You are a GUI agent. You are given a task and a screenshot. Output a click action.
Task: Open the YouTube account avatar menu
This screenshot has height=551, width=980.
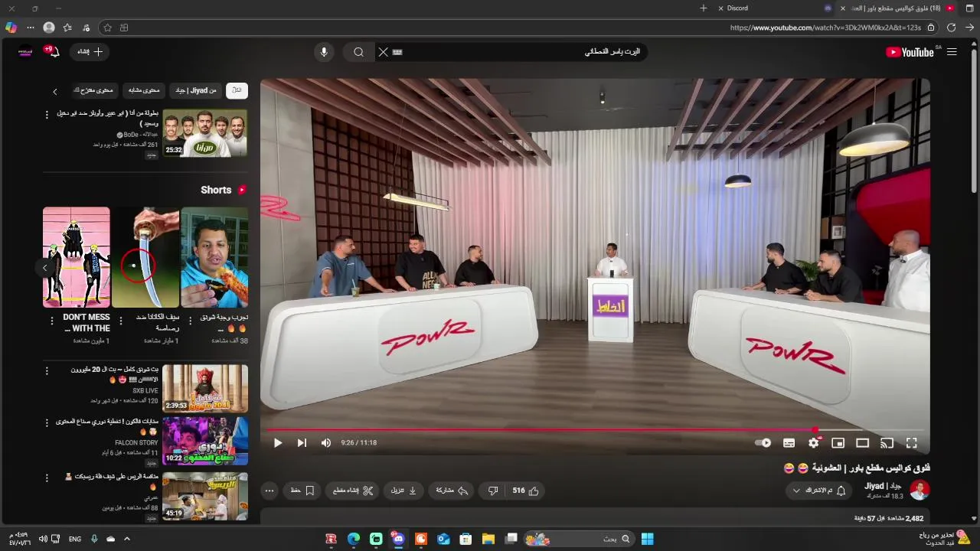pos(25,52)
